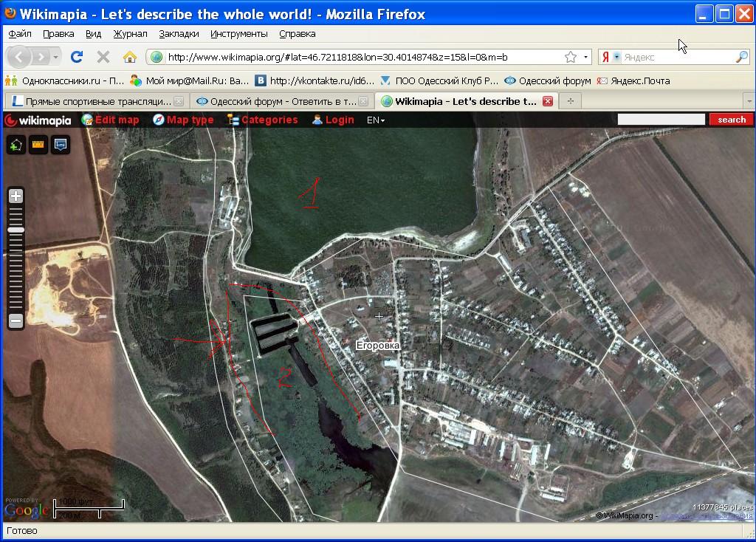Click the map zoom slider handle
Screen dimensions: 756x542
tap(16, 230)
